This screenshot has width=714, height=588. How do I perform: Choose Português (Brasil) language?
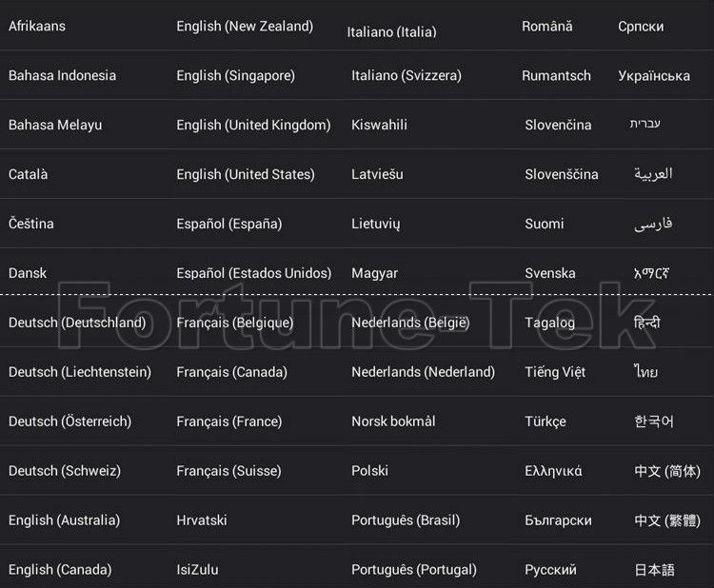tap(406, 520)
